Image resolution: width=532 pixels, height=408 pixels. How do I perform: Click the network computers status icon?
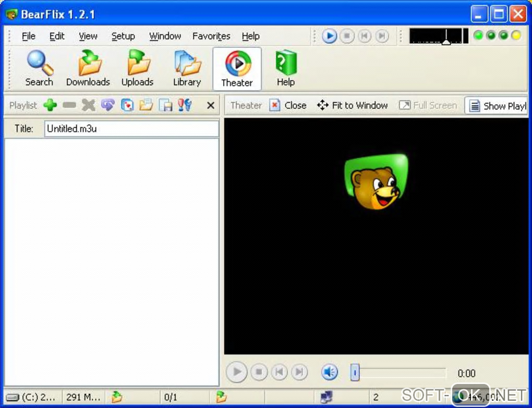pos(327,397)
